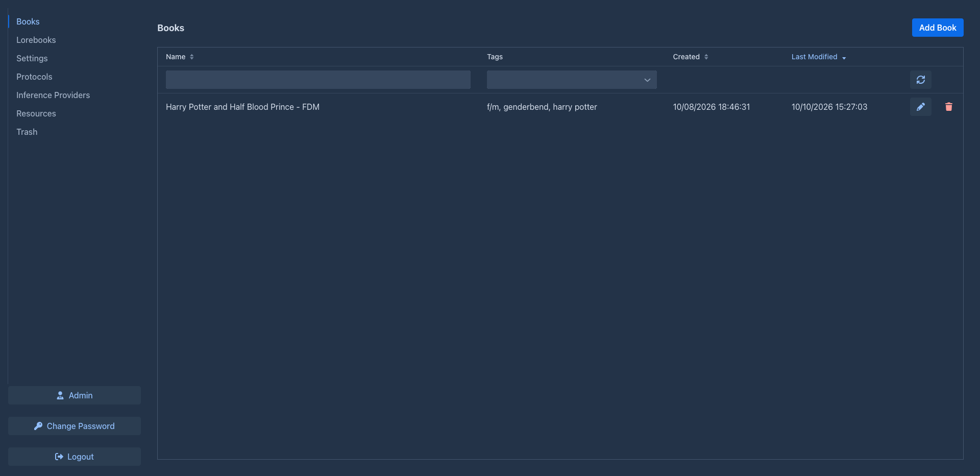
Task: Go to Resources in sidebar
Action: click(36, 113)
